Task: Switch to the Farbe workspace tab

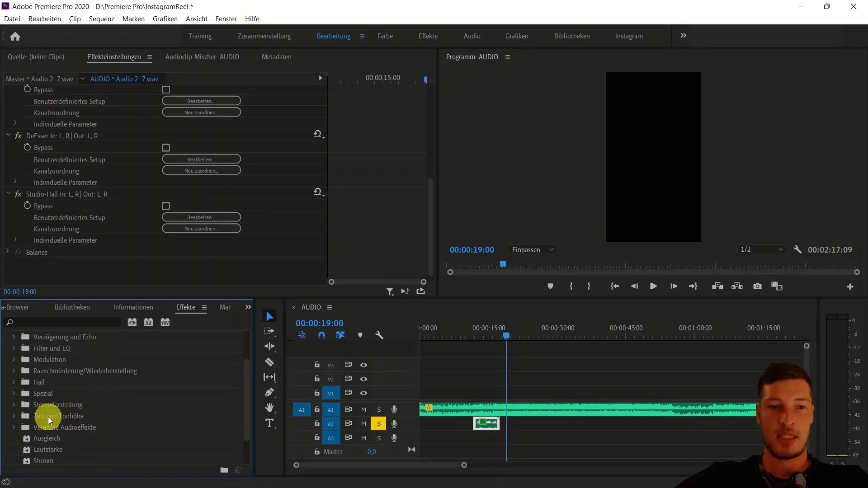Action: pyautogui.click(x=385, y=36)
